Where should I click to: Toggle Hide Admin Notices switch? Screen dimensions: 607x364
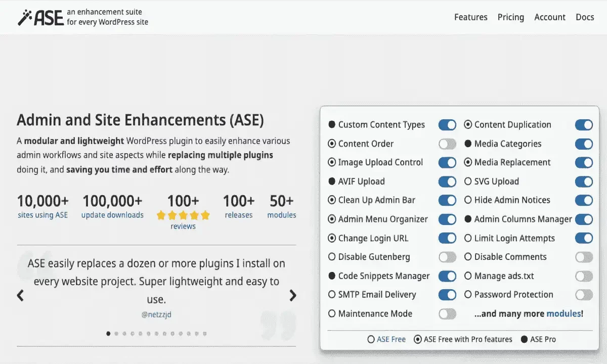point(584,200)
